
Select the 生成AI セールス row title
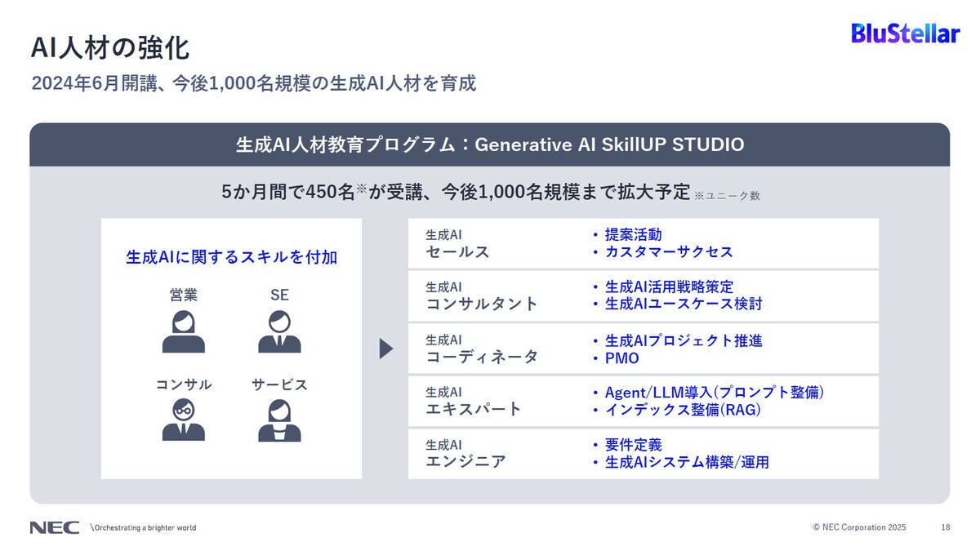coord(457,243)
